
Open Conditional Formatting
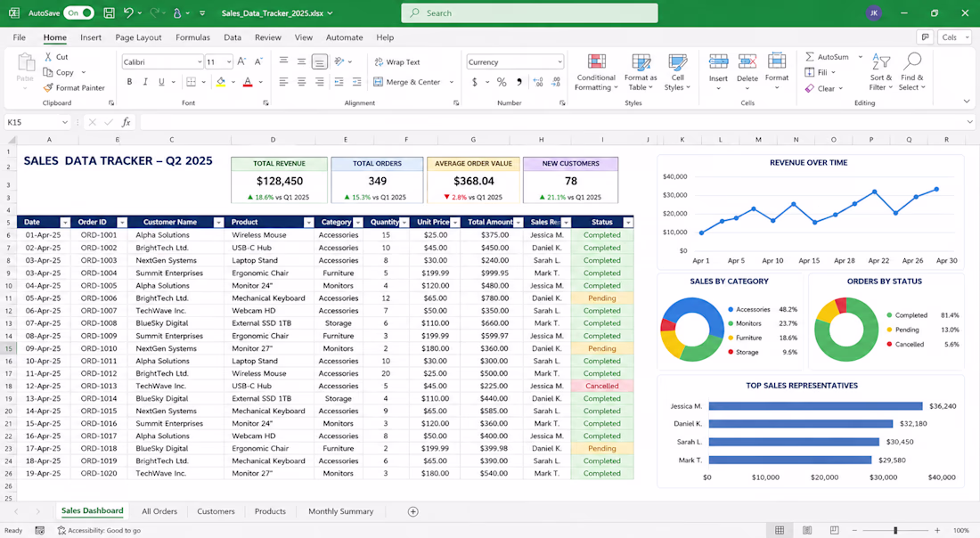(x=596, y=72)
